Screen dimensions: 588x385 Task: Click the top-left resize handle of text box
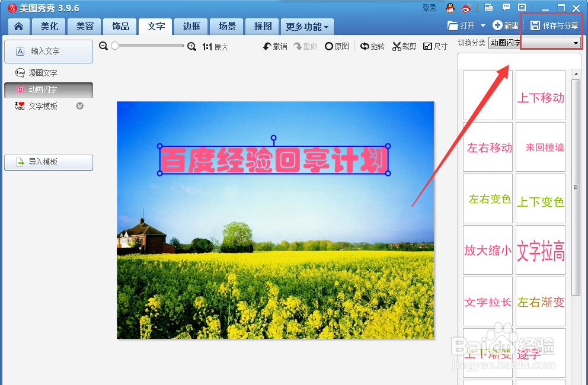(x=160, y=146)
